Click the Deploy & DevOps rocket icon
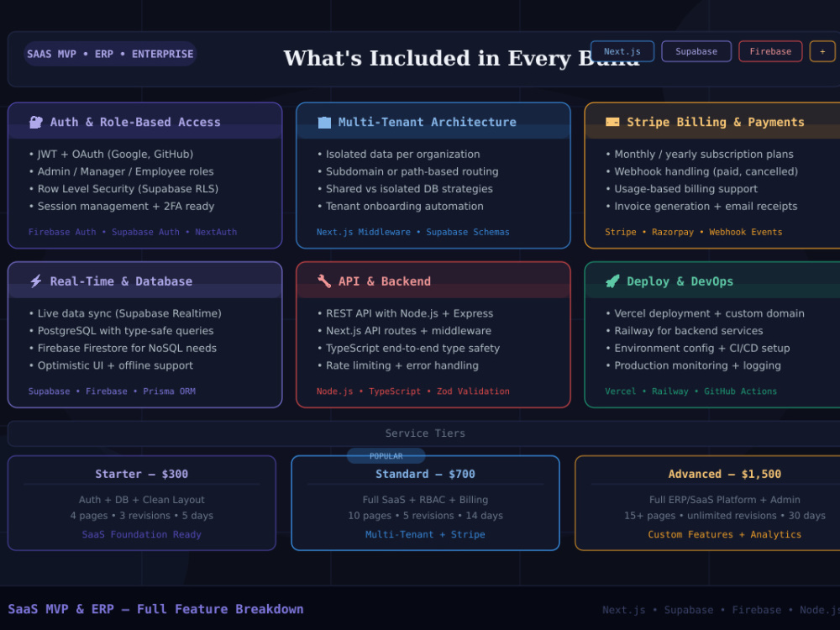The width and height of the screenshot is (840, 630). tap(612, 281)
